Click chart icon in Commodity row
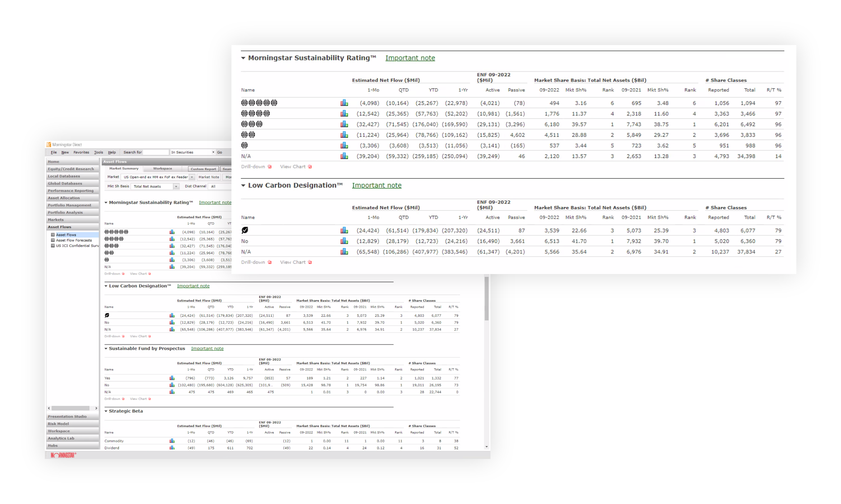This screenshot has height=504, width=841. click(172, 441)
